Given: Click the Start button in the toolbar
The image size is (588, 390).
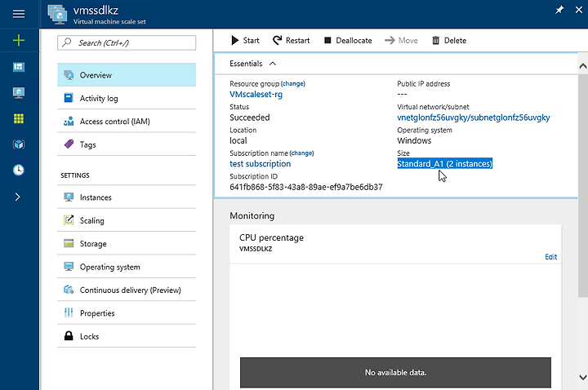Looking at the screenshot, I should [x=245, y=41].
